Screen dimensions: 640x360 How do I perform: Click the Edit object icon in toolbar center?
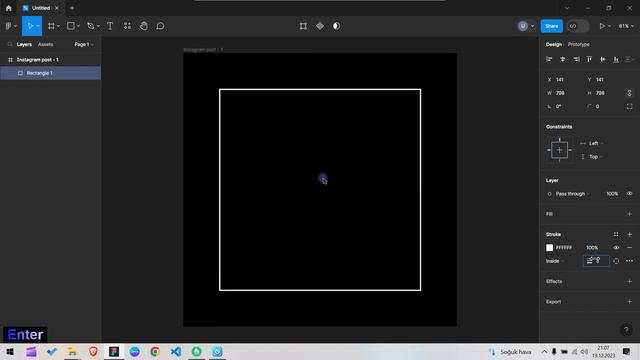point(303,26)
